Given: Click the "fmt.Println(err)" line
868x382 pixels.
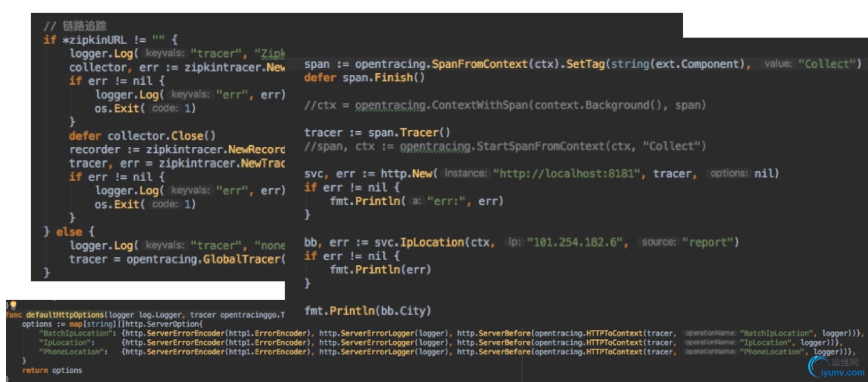Looking at the screenshot, I should (381, 269).
